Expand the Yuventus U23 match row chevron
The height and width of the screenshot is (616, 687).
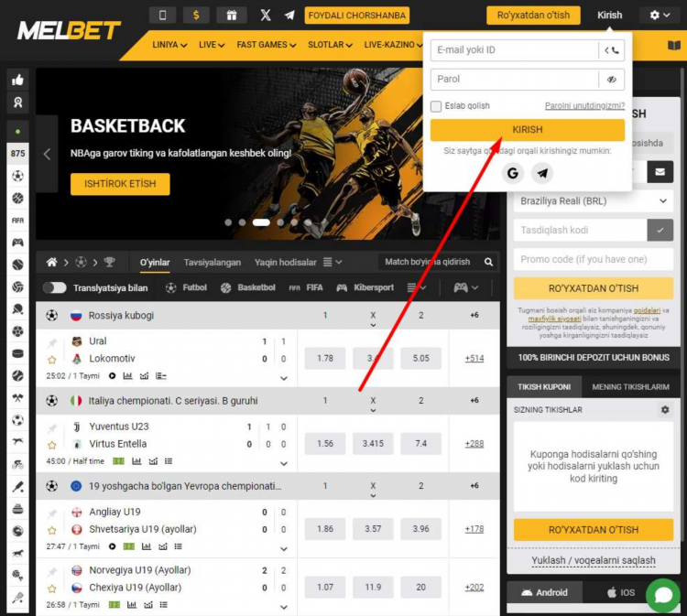tap(284, 464)
